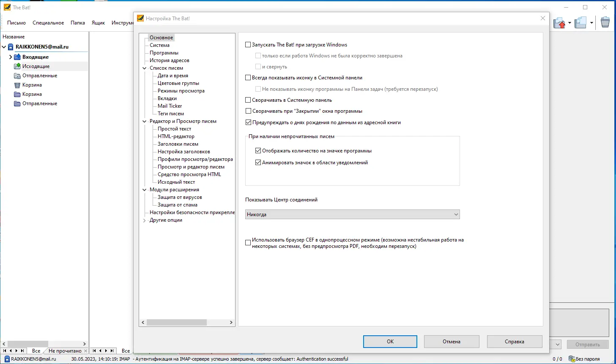Select Дата и время in settings tree

coord(173,76)
